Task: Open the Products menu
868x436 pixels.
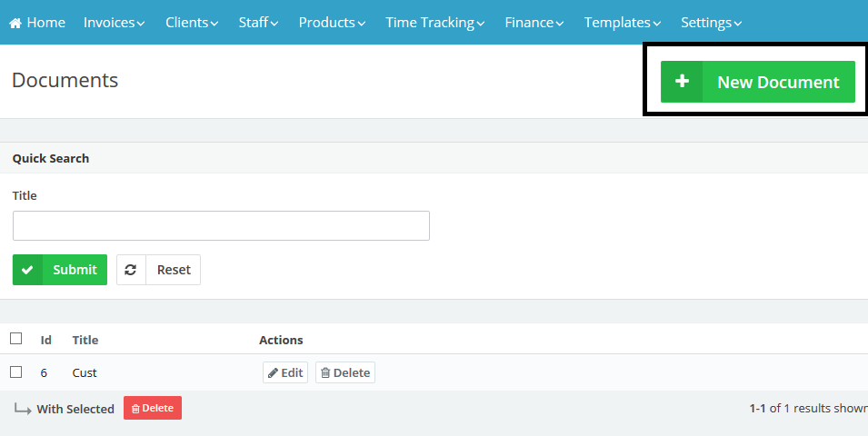Action: tap(332, 23)
